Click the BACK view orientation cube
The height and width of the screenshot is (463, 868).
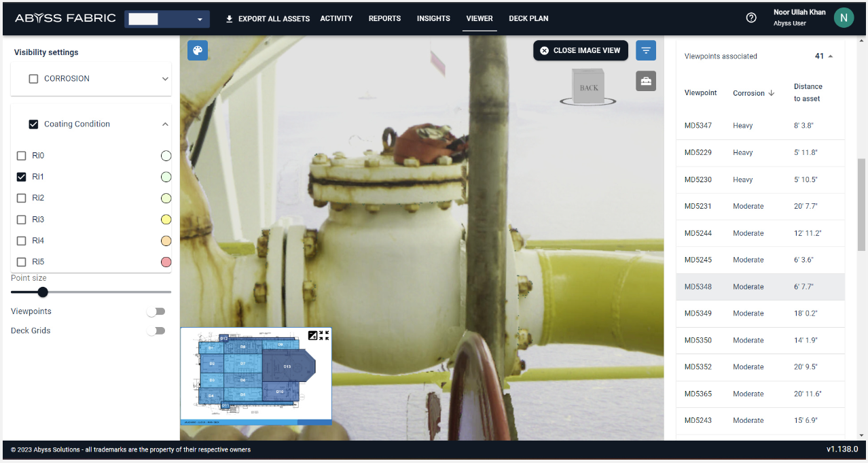pyautogui.click(x=588, y=88)
